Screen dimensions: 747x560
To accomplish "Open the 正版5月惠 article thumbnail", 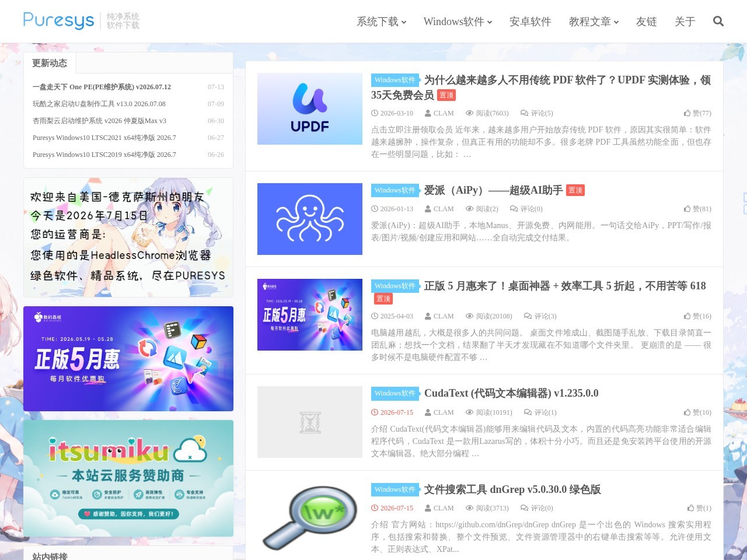I will [x=310, y=314].
